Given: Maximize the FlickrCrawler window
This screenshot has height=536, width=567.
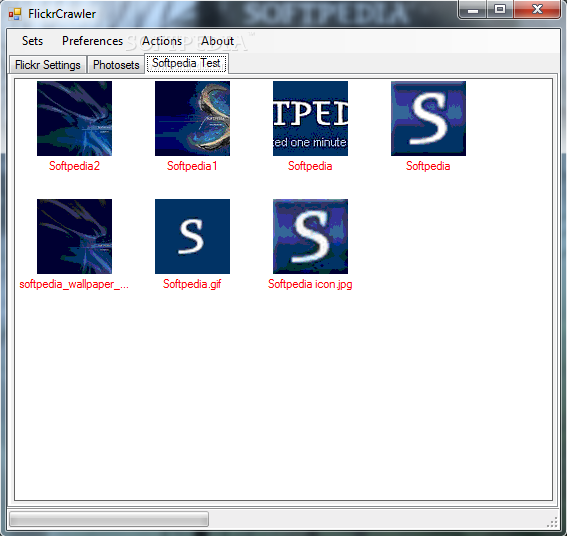Looking at the screenshot, I should tap(500, 9).
